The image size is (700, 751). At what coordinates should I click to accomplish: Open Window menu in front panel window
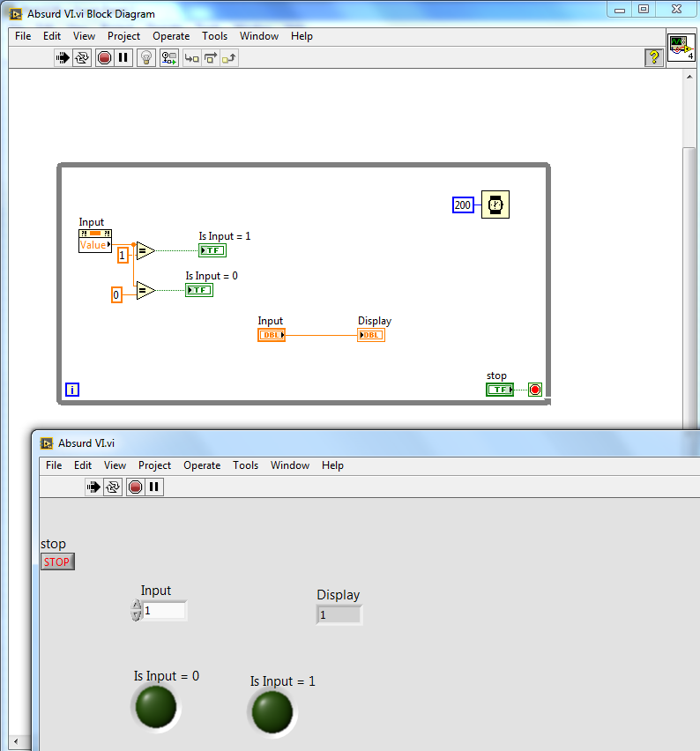[290, 465]
